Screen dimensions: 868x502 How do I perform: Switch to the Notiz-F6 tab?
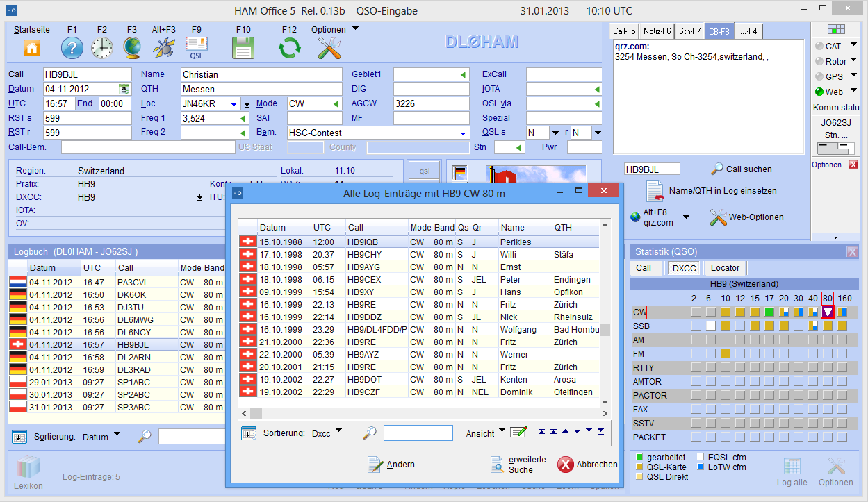[x=657, y=31]
